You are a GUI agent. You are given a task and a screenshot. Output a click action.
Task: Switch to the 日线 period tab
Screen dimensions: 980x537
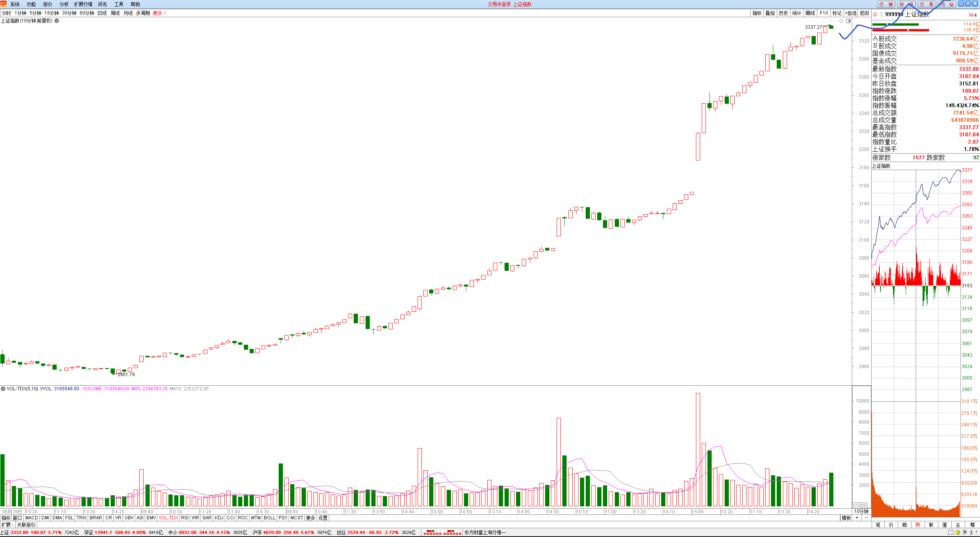102,13
